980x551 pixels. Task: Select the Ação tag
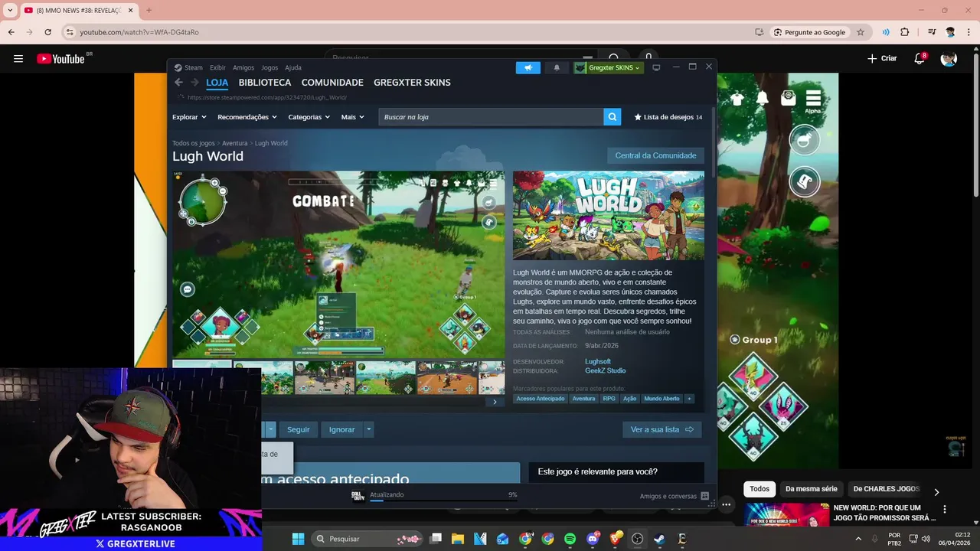(x=629, y=399)
